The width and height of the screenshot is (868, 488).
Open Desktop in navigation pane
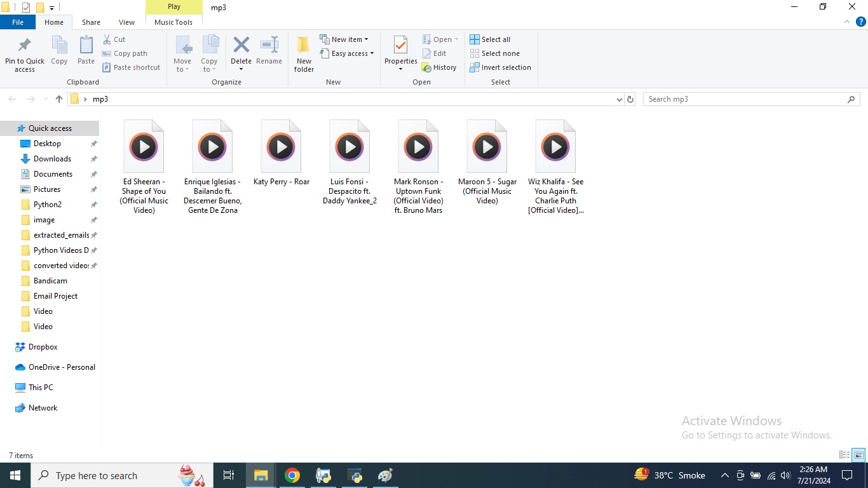47,144
